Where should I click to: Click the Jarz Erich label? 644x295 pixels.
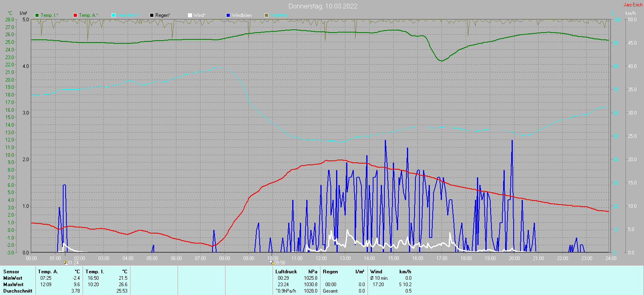pyautogui.click(x=633, y=5)
